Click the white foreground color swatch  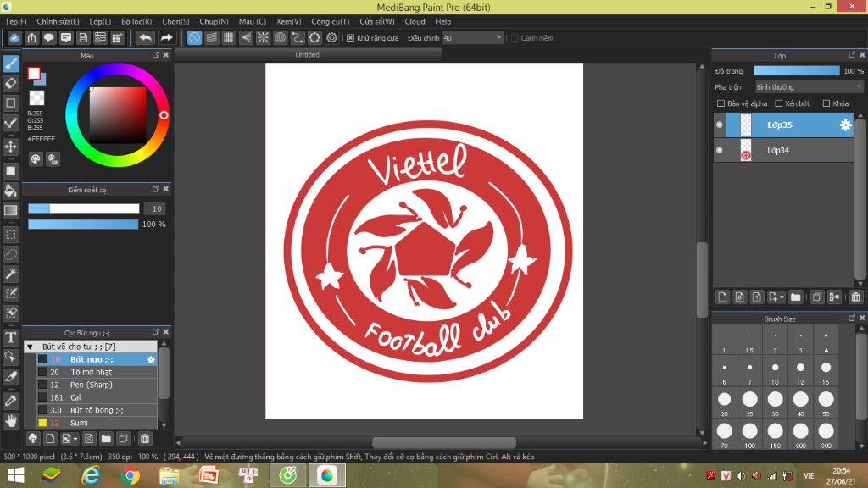pyautogui.click(x=34, y=73)
